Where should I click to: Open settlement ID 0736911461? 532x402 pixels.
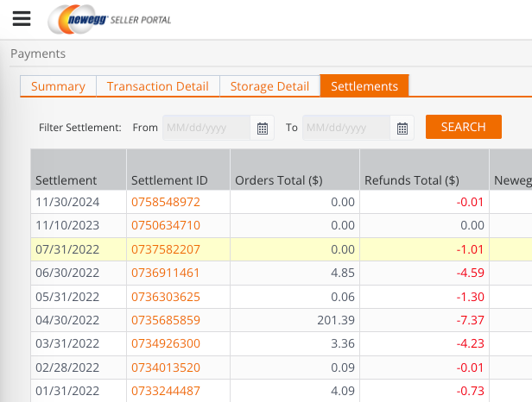pos(166,273)
